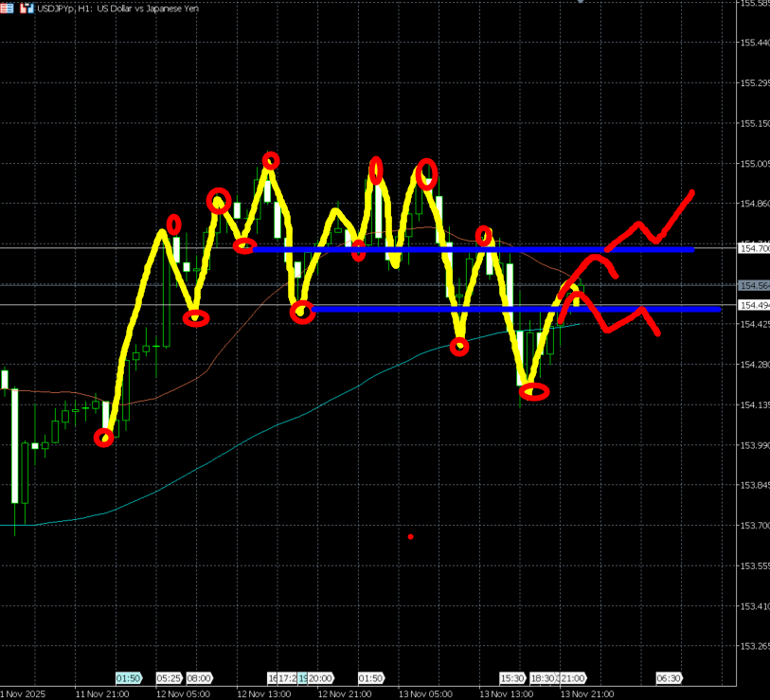Select the 15:30 time marker

click(x=512, y=678)
